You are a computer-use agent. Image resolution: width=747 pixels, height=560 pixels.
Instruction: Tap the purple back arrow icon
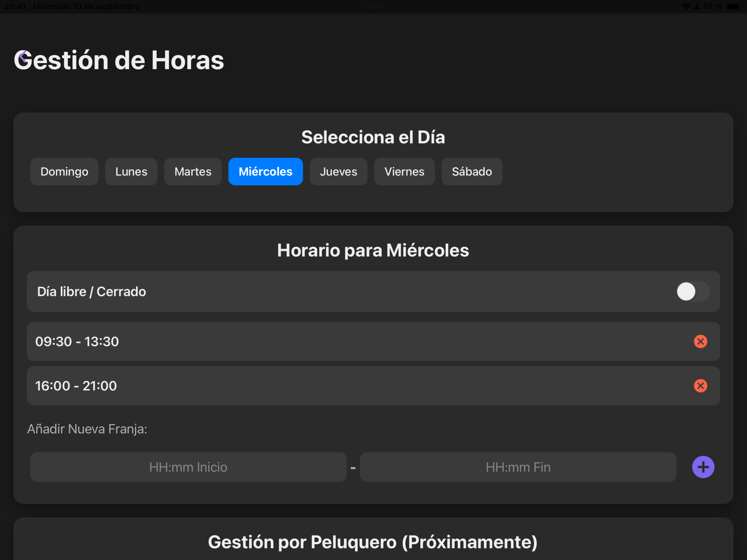click(x=23, y=57)
